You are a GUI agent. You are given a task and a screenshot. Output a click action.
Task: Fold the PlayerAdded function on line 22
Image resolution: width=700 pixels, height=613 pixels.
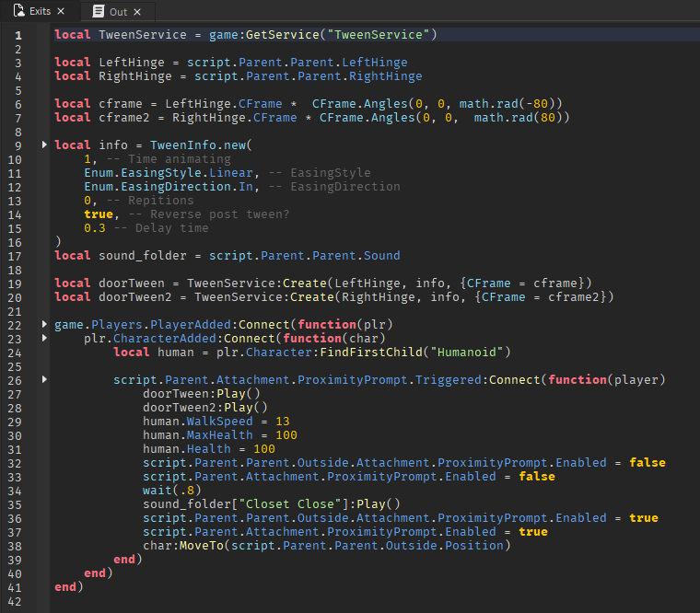(x=44, y=325)
